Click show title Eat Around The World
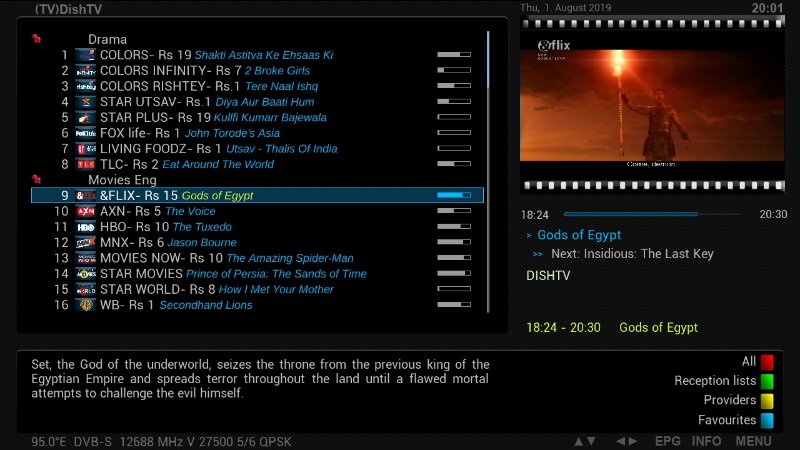Image resolution: width=800 pixels, height=450 pixels. (218, 164)
